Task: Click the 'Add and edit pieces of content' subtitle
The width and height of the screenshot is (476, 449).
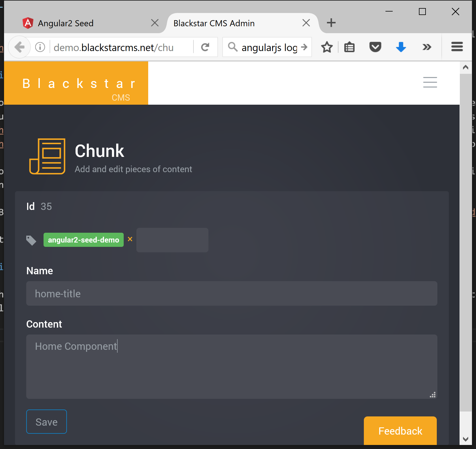Action: point(133,169)
